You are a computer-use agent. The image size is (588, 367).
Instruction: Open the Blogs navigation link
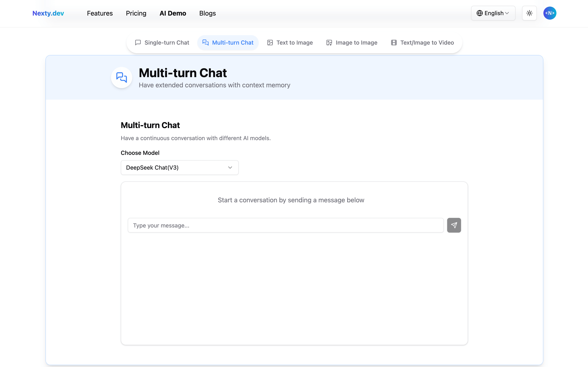(x=207, y=13)
